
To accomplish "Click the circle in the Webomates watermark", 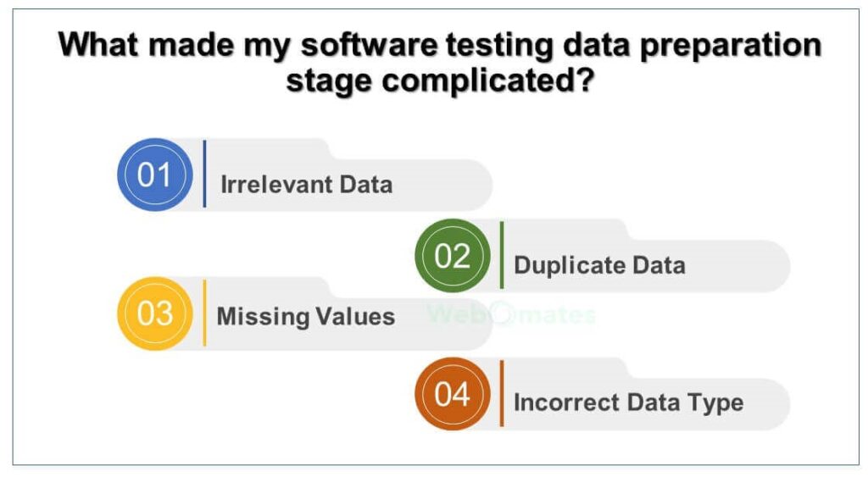I will (502, 314).
